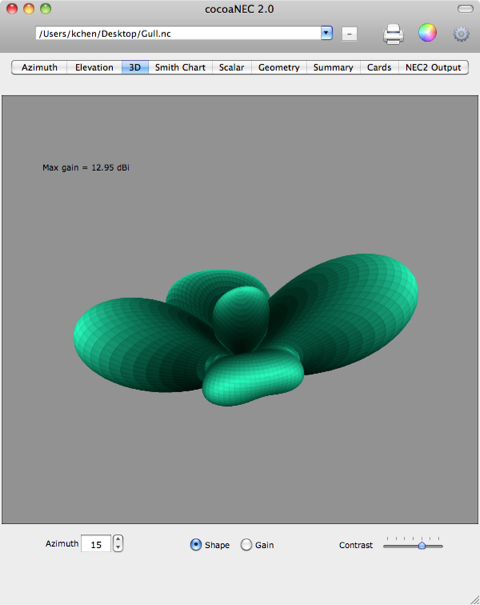Switch to the Elevation tab

[94, 67]
